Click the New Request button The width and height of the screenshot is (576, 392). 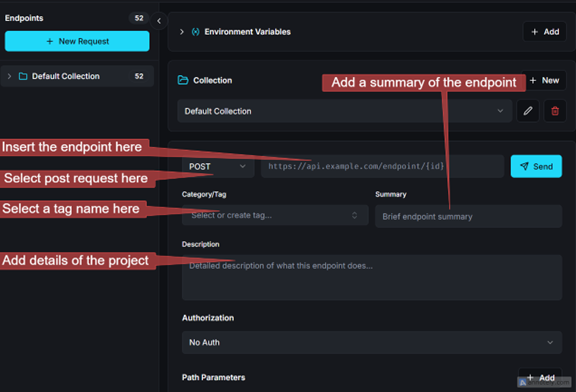click(77, 41)
